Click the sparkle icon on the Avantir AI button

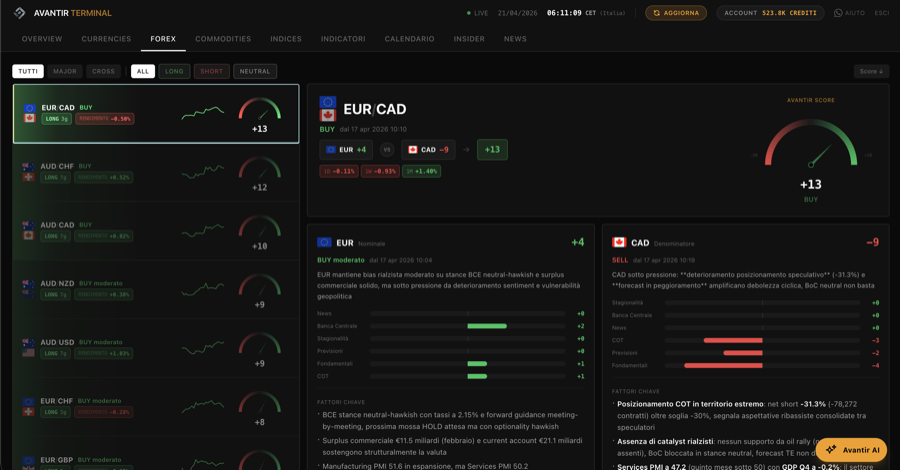click(x=831, y=450)
